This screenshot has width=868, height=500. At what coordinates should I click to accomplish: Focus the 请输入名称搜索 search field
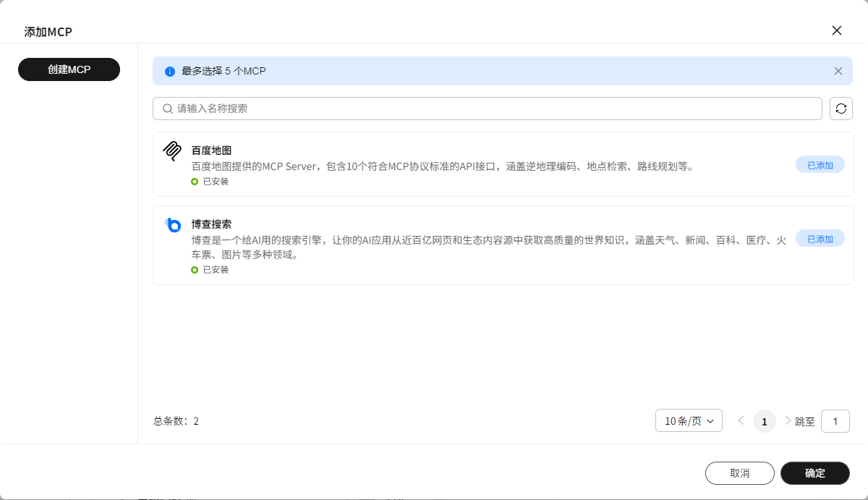tap(488, 109)
